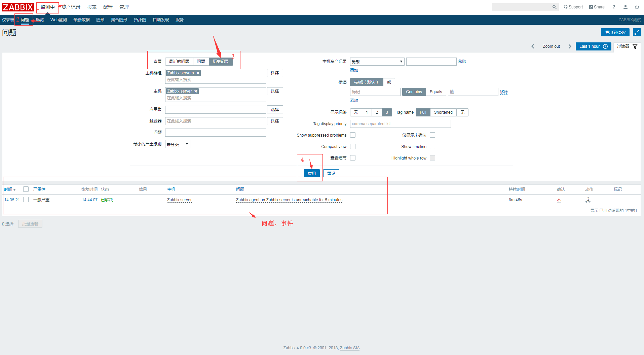Go to Web监测 submenu

(x=59, y=20)
